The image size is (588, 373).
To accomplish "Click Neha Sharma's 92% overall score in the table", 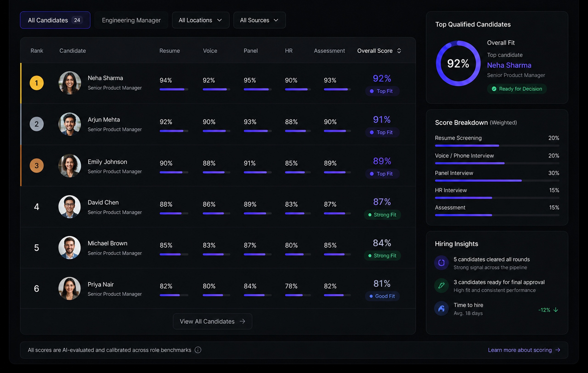I will click(382, 78).
